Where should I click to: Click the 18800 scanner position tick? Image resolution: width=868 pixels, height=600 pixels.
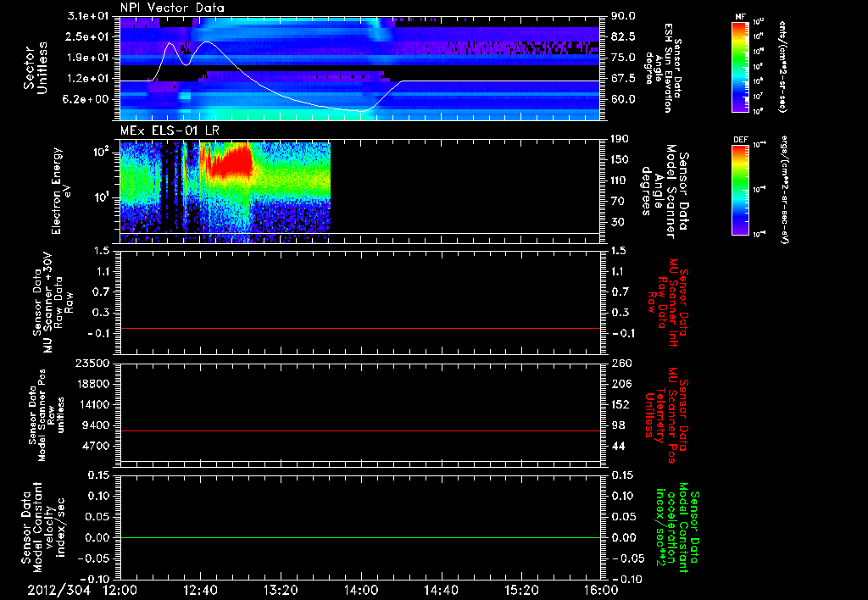pyautogui.click(x=92, y=384)
